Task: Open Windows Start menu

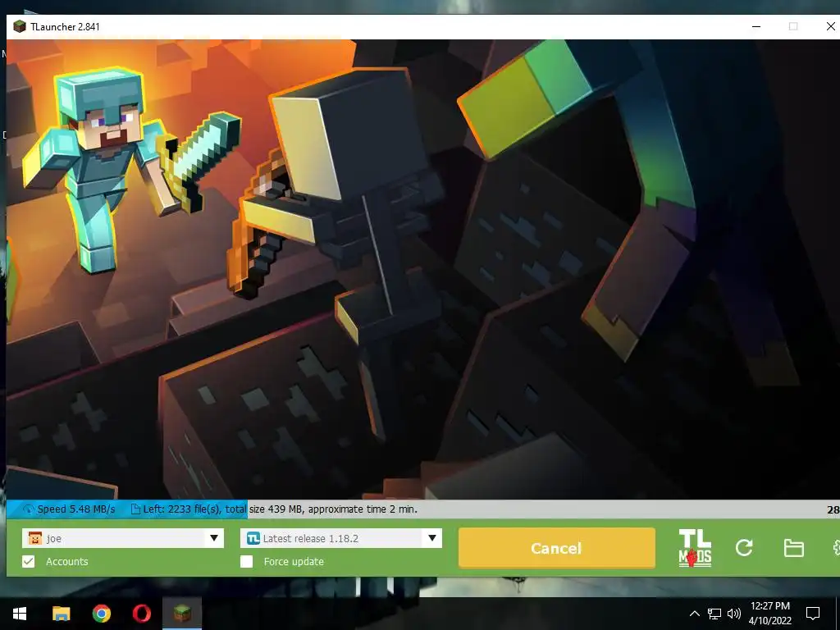Action: (x=20, y=614)
